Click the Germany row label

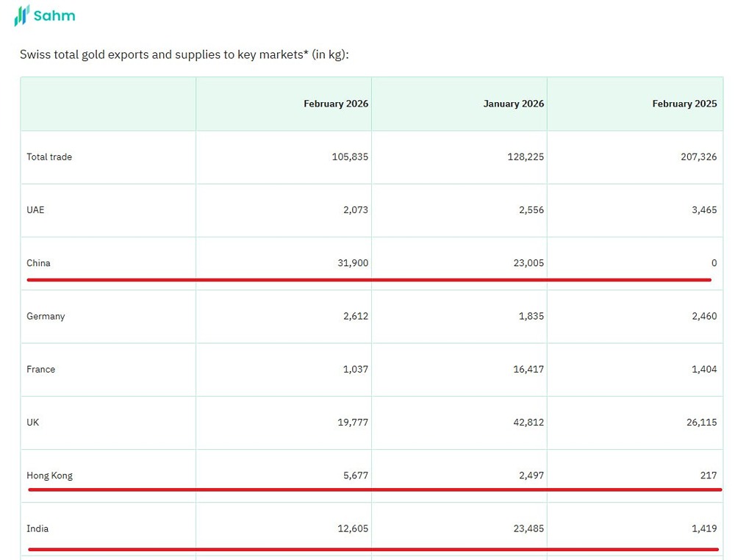point(46,316)
